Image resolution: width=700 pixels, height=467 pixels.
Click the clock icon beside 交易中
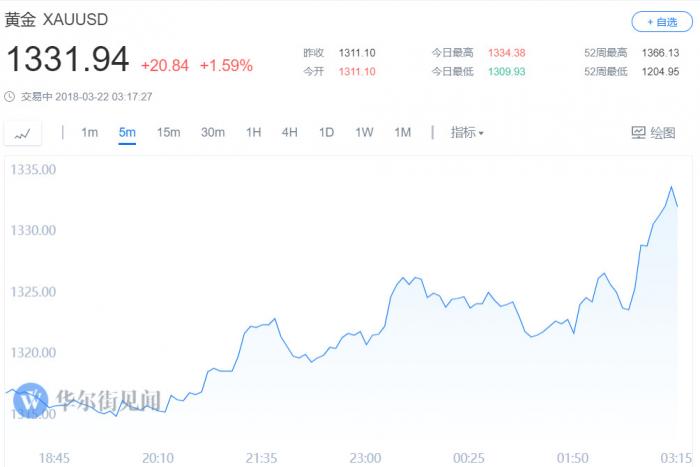(10, 96)
